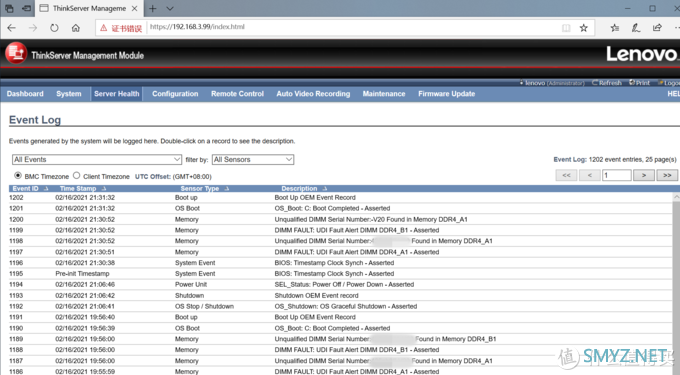Open the Configuration menu
Image resolution: width=680 pixels, height=375 pixels.
tap(175, 94)
